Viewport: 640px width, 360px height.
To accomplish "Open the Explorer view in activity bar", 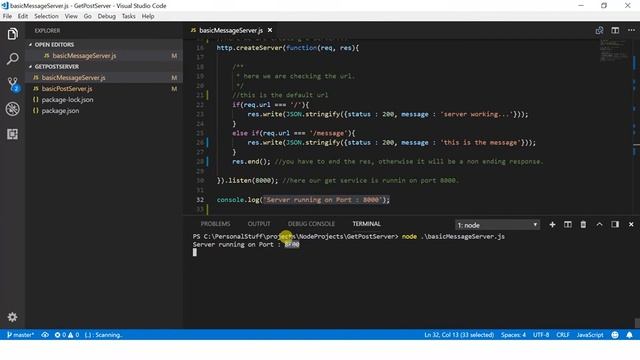I will [12, 34].
